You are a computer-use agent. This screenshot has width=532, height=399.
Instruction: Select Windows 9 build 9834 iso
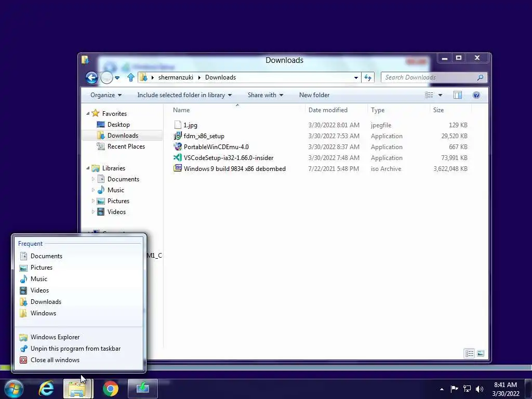(234, 169)
